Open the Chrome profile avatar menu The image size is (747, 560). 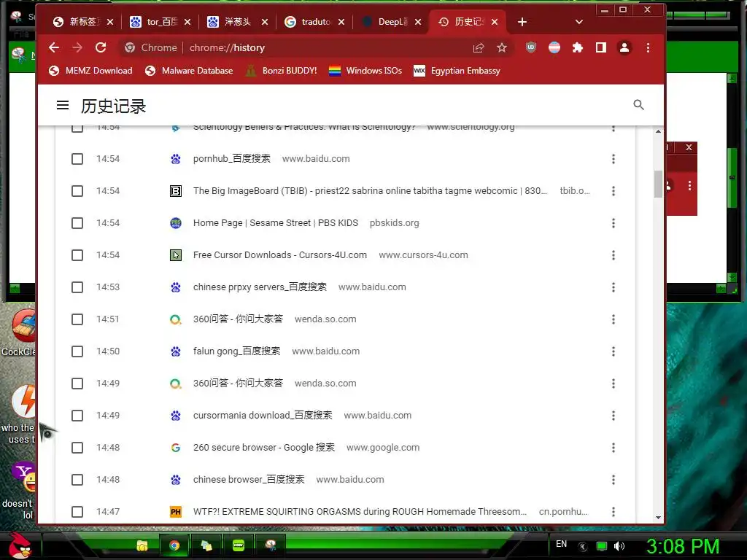(x=624, y=47)
